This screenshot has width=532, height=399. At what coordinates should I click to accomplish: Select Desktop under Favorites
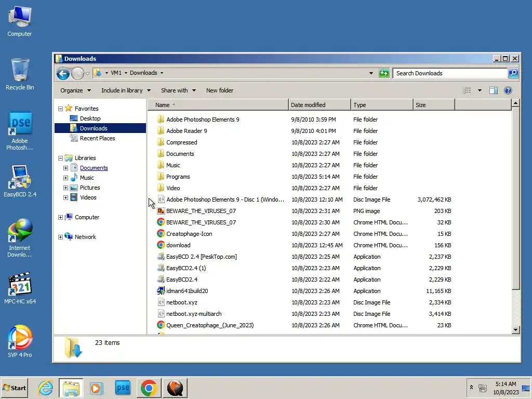tap(90, 118)
